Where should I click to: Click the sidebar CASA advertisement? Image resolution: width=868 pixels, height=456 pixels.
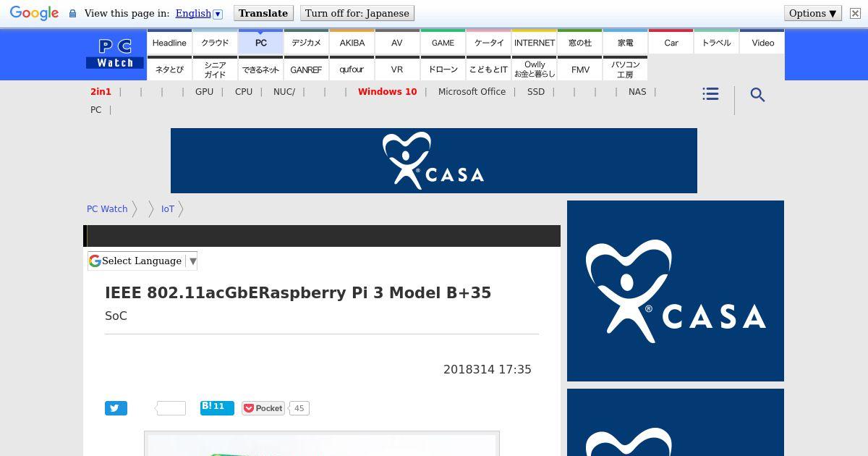tap(676, 291)
